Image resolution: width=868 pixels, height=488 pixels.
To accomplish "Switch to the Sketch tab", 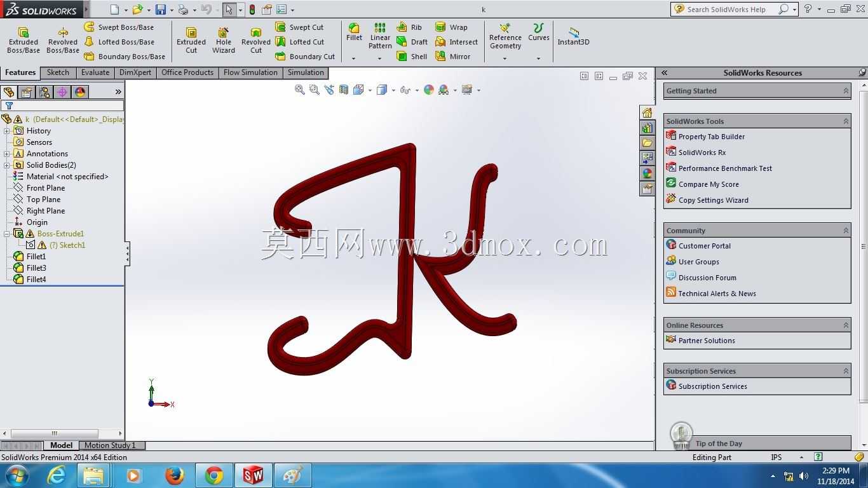I will (x=58, y=72).
